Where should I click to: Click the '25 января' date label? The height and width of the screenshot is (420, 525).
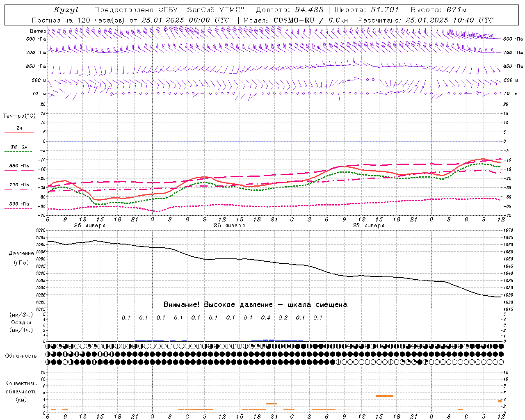[x=89, y=226]
